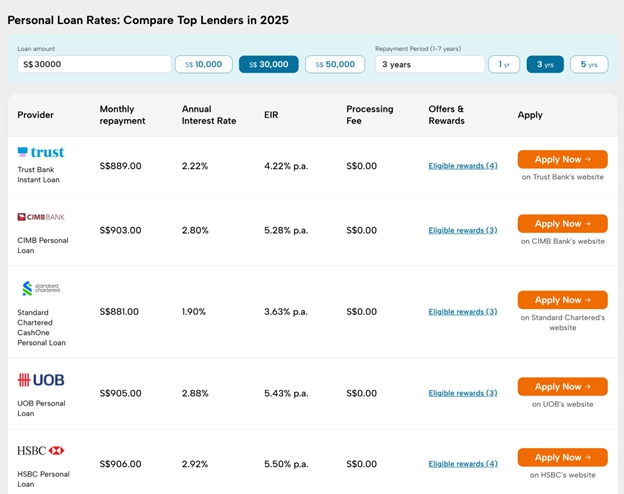Click the Offers & Rewards column header
This screenshot has height=494, width=624.
point(447,115)
